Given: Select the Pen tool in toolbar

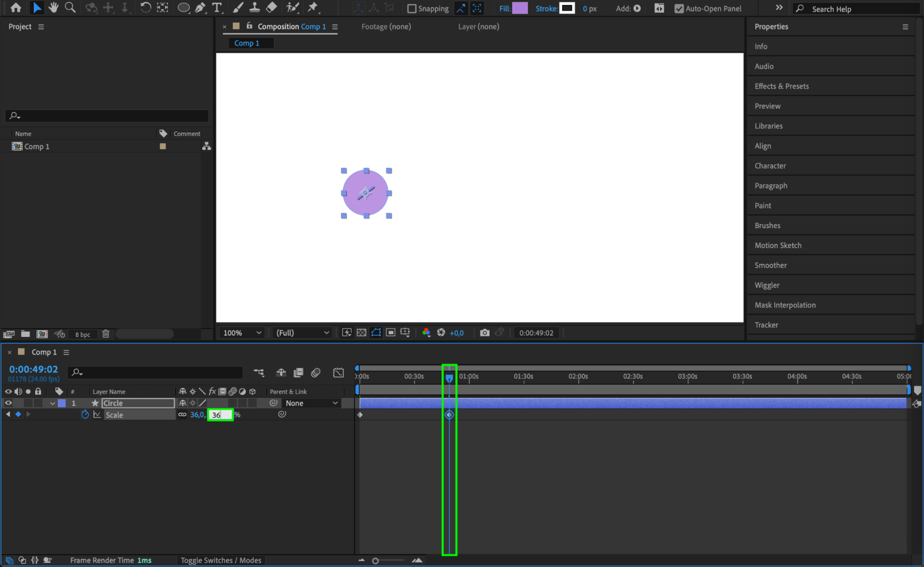Looking at the screenshot, I should point(200,8).
